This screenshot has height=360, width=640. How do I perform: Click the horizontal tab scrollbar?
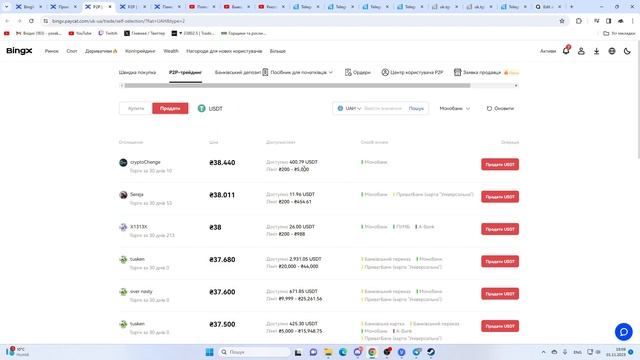click(297, 85)
